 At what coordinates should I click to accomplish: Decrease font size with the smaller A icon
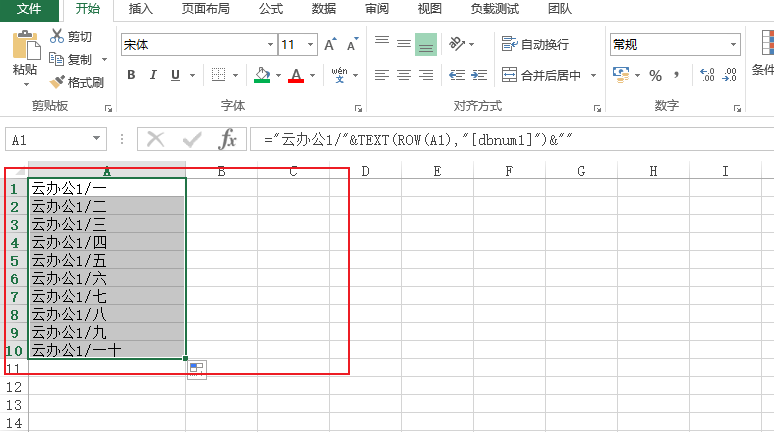pos(352,44)
